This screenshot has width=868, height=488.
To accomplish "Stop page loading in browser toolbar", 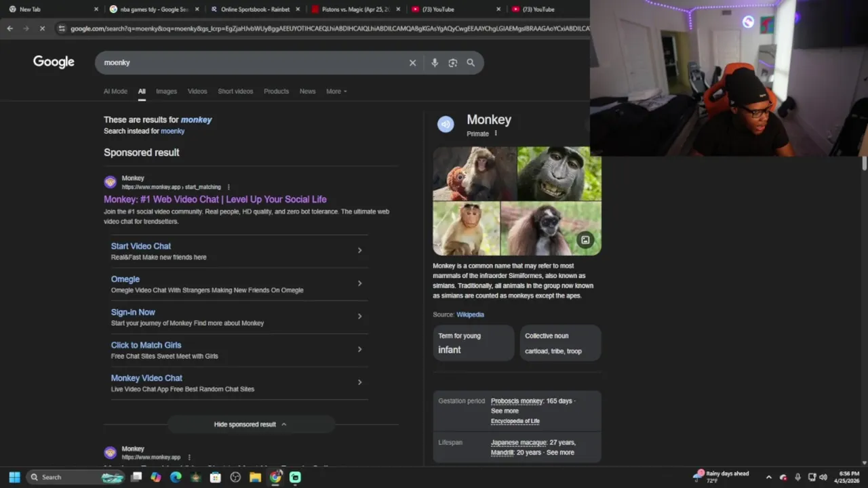I will (42, 28).
